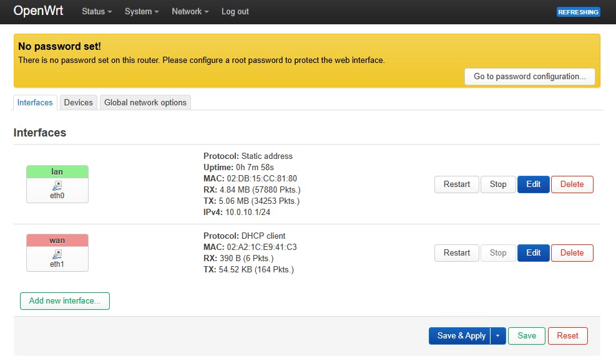The height and width of the screenshot is (364, 616).
Task: Click Log out in the top bar
Action: click(x=235, y=12)
